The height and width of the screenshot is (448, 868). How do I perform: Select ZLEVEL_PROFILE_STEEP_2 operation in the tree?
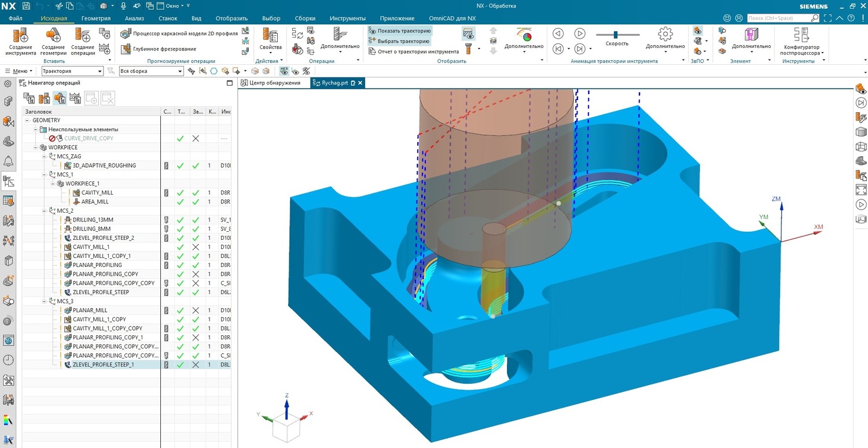pos(103,238)
